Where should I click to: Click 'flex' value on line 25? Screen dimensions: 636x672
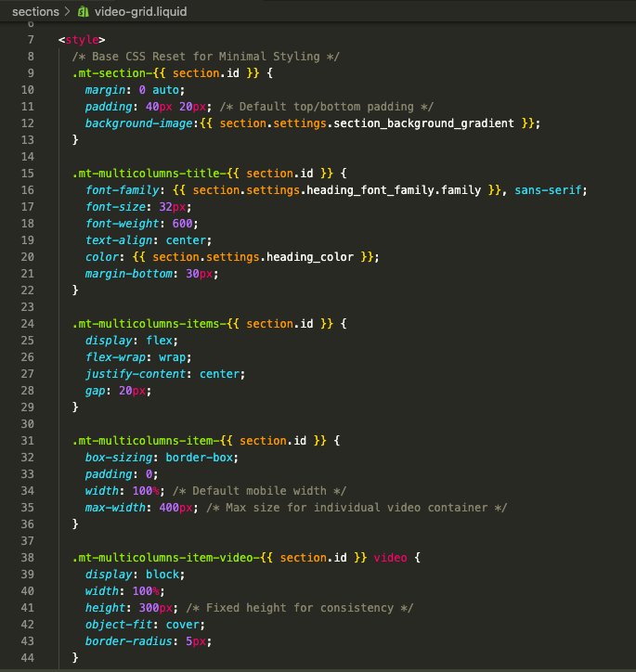click(159, 341)
